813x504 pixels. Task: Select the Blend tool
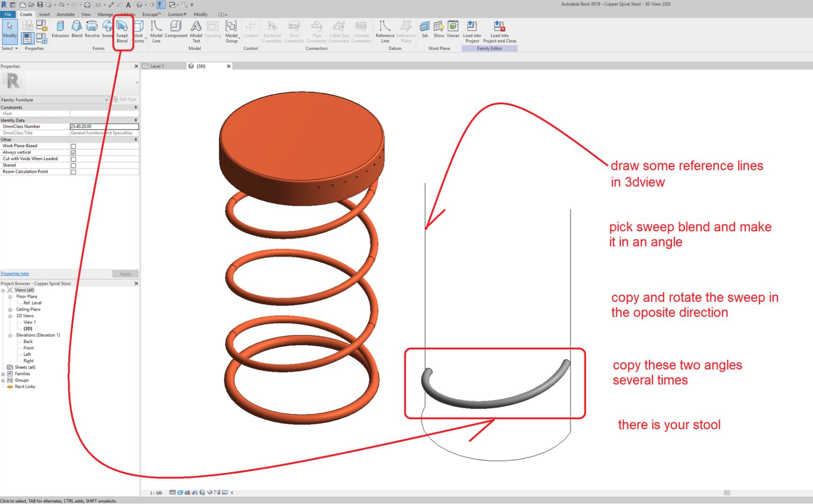[x=76, y=30]
